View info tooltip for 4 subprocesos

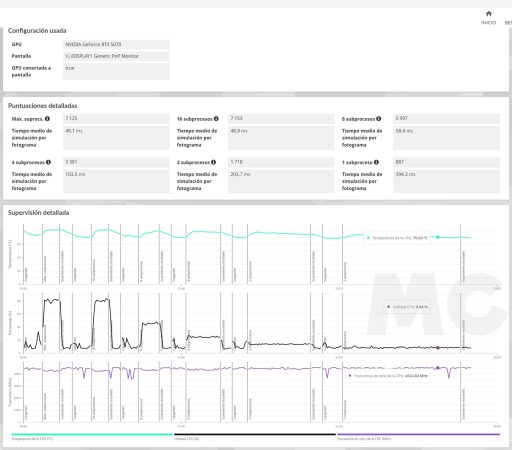(48, 162)
